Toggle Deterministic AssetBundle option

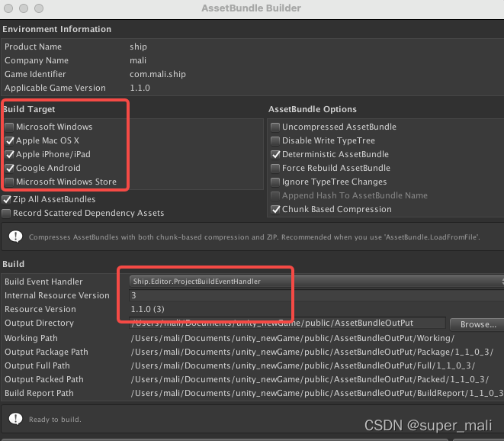click(275, 155)
